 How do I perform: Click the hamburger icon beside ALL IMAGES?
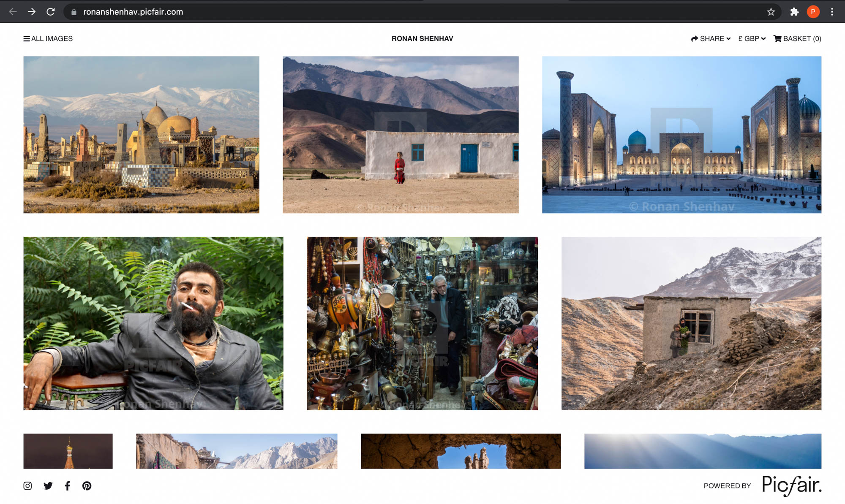point(26,38)
